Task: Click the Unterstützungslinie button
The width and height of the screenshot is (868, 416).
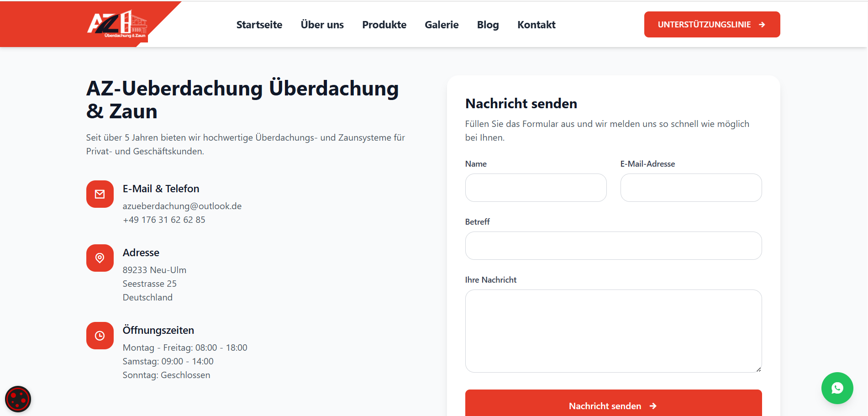Action: tap(712, 25)
